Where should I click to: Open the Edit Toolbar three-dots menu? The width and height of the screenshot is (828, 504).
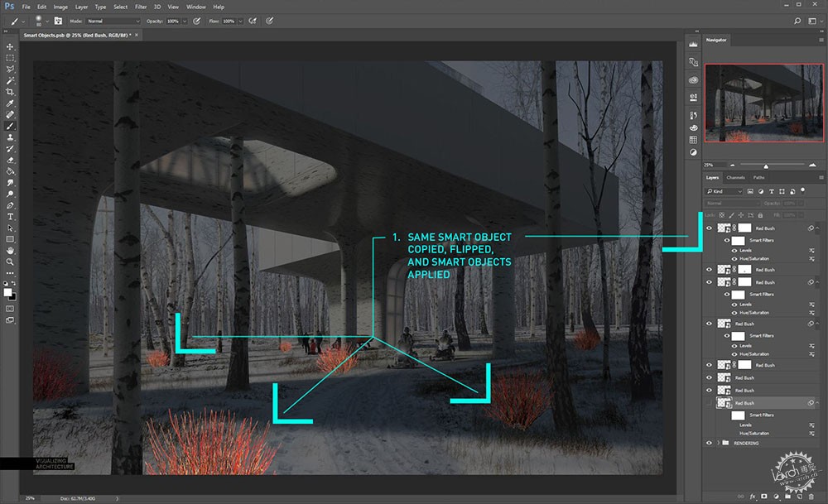(9, 273)
